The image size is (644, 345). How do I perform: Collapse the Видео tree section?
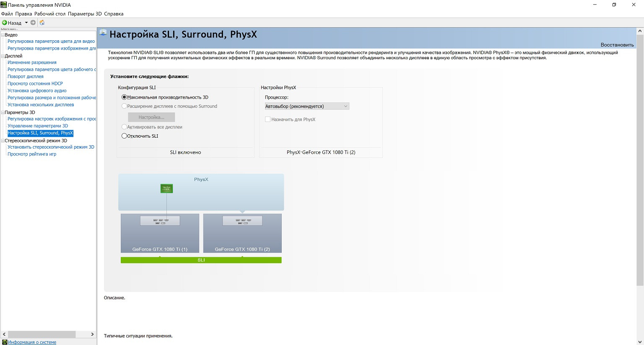point(3,35)
